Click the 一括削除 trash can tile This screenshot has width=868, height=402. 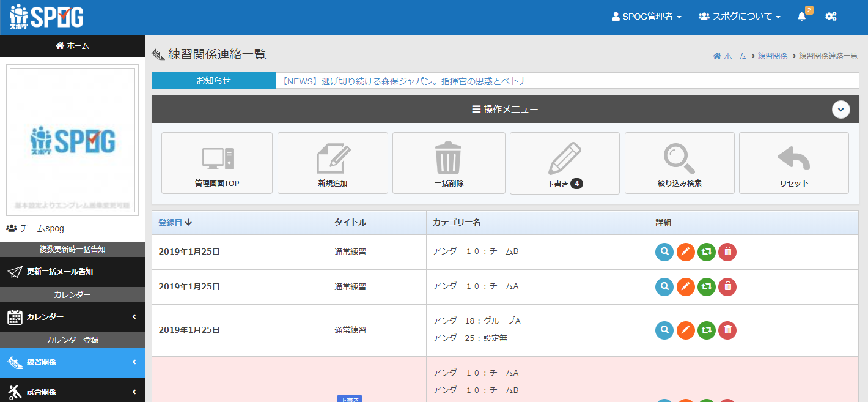pyautogui.click(x=449, y=163)
